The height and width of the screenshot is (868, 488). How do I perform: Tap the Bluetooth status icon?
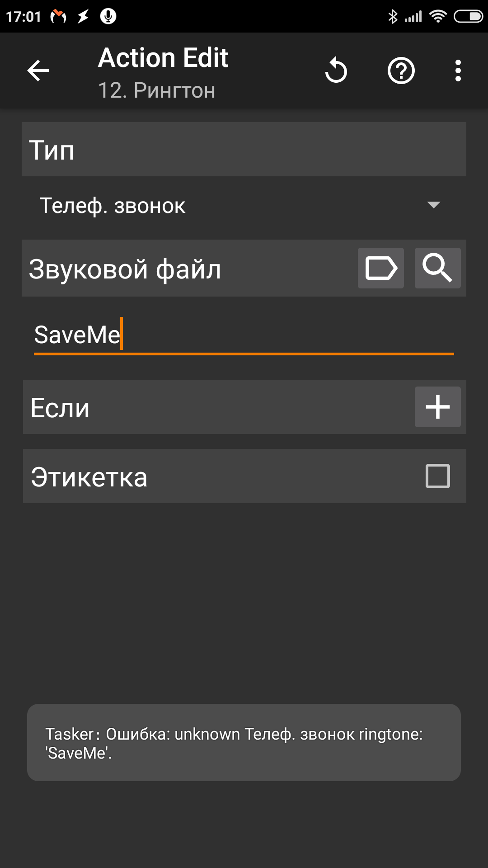pos(393,17)
